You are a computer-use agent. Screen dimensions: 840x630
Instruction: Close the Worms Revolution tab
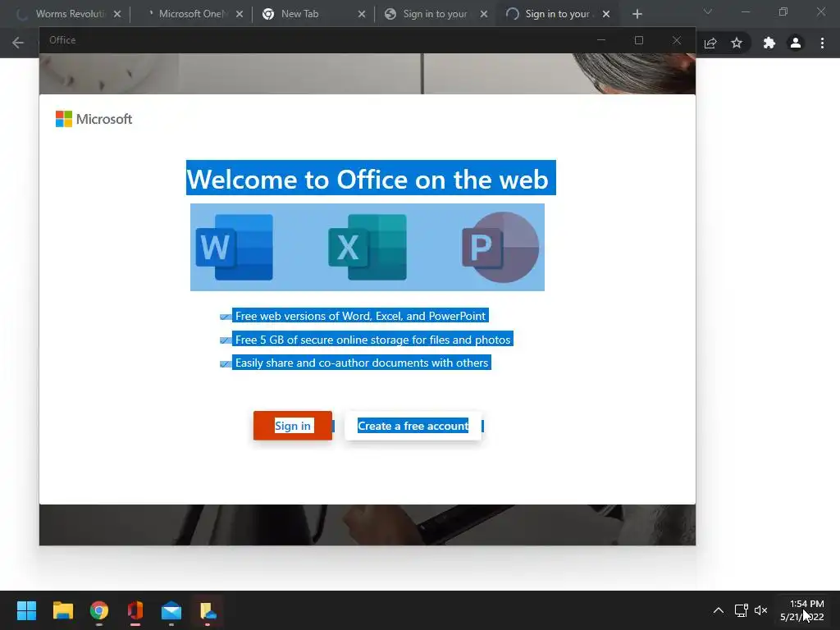(x=117, y=14)
